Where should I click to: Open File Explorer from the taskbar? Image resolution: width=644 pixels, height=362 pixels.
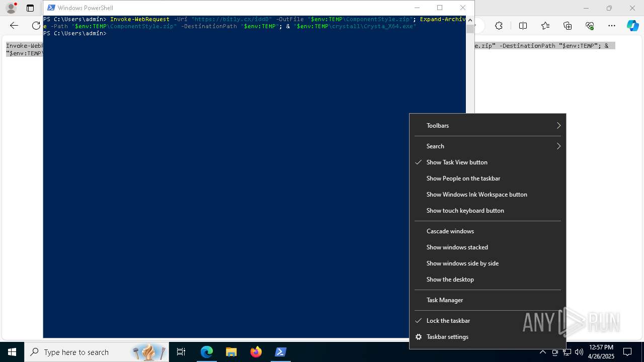coord(231,352)
